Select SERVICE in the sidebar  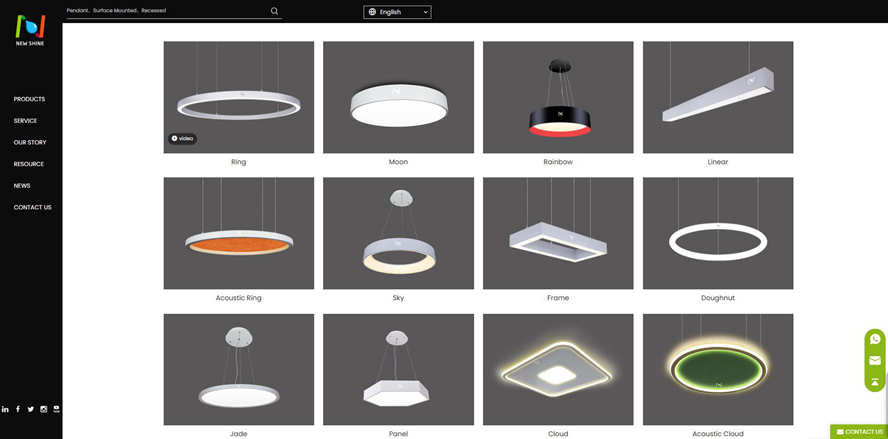(25, 121)
